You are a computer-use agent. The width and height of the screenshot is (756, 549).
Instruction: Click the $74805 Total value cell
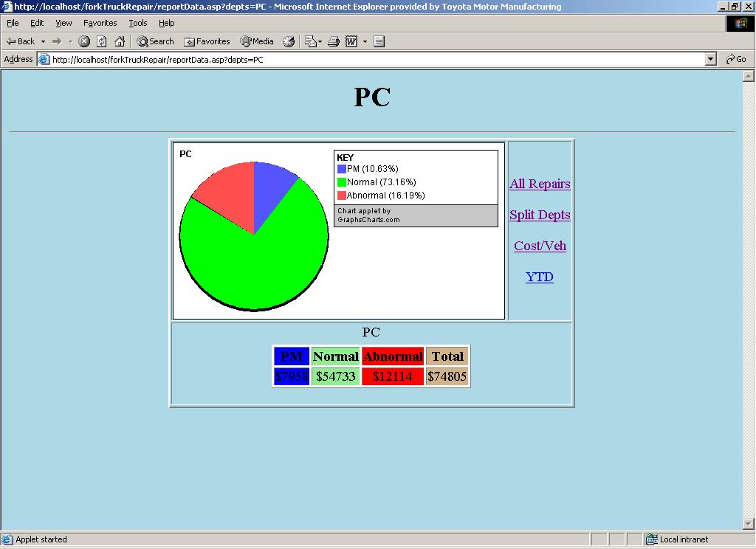447,376
